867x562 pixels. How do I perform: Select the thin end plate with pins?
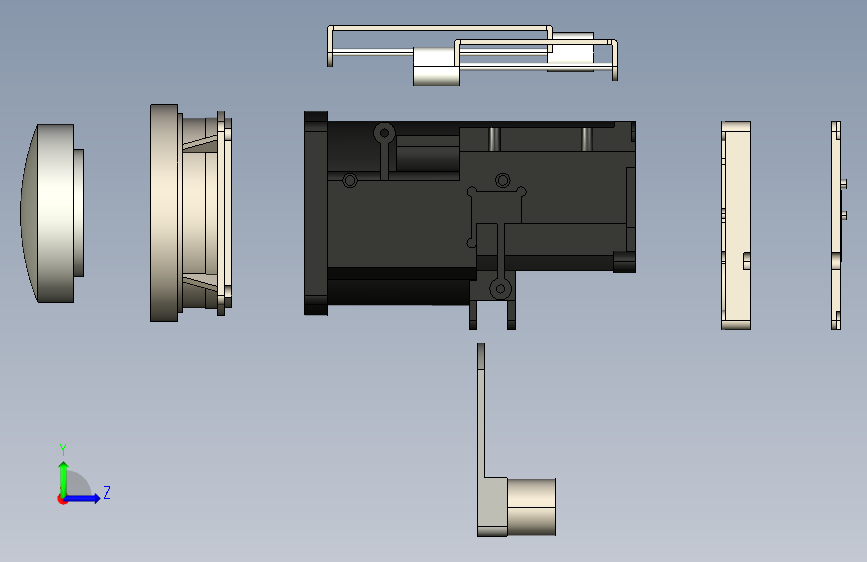click(x=837, y=225)
